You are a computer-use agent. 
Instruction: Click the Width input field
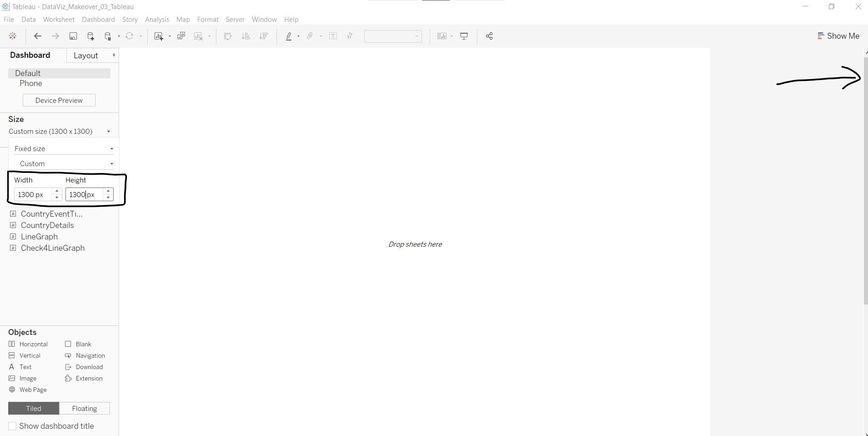33,195
